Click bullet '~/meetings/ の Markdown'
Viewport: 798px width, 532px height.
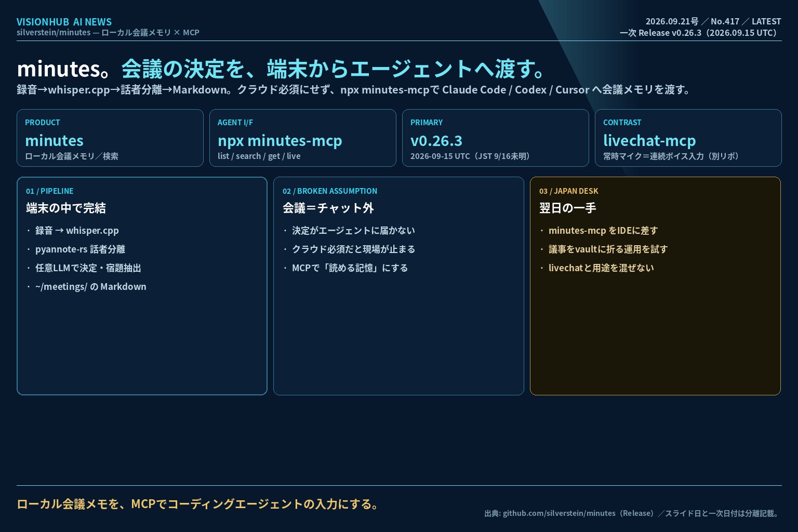coord(91,286)
